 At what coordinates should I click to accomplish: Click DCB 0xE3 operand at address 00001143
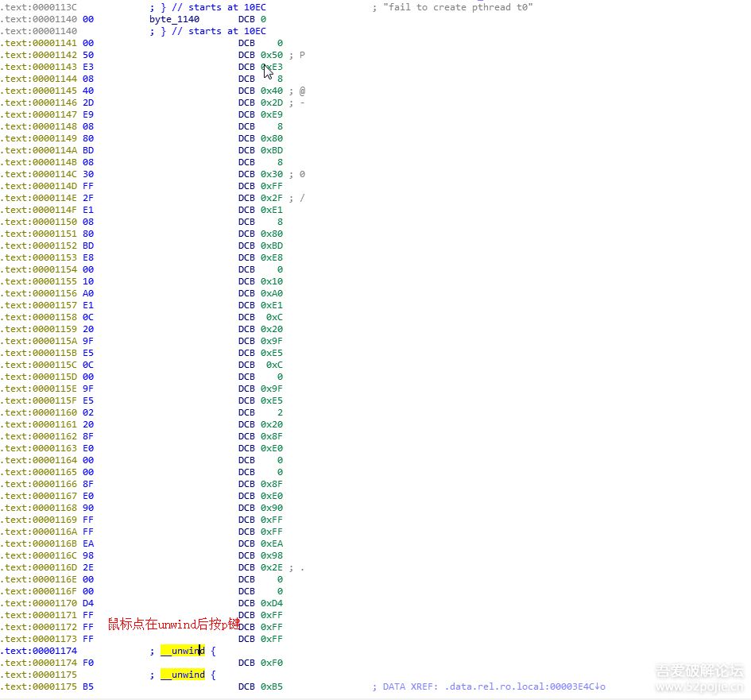point(272,67)
